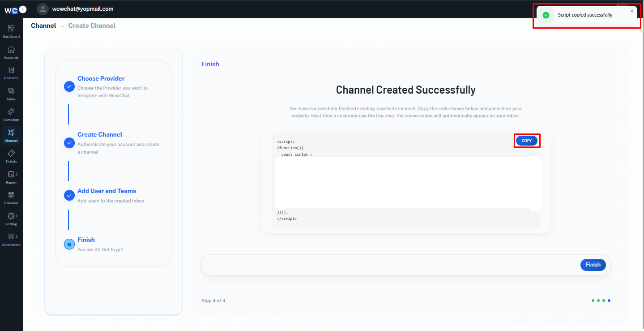The image size is (644, 331).
Task: Click the last blue progress dot
Action: click(x=609, y=301)
